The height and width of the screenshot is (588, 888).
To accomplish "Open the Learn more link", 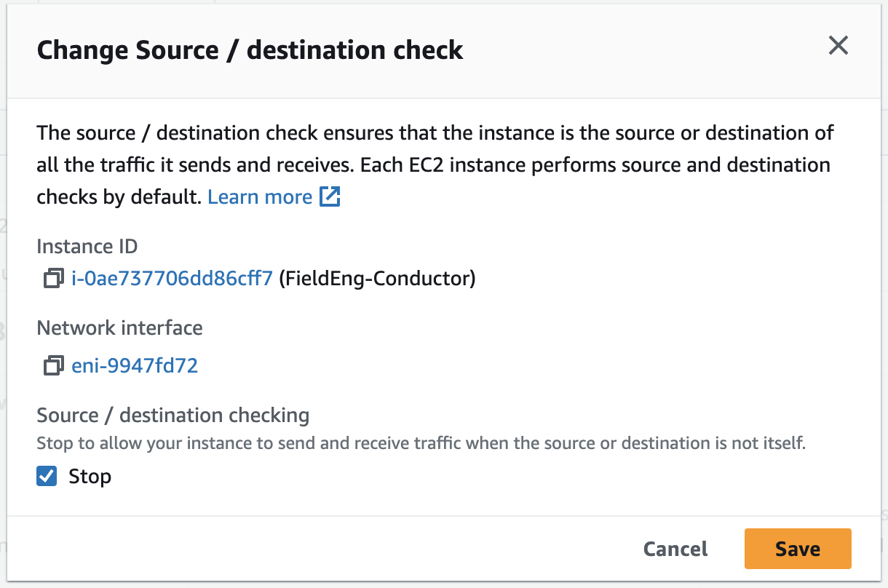I will click(x=260, y=197).
